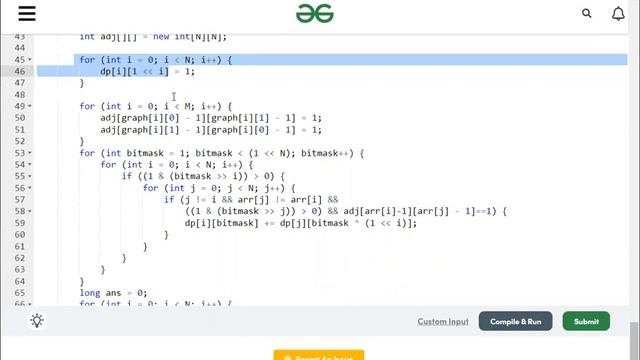Click the Compile & Run button
The width and height of the screenshot is (640, 360).
tap(516, 321)
